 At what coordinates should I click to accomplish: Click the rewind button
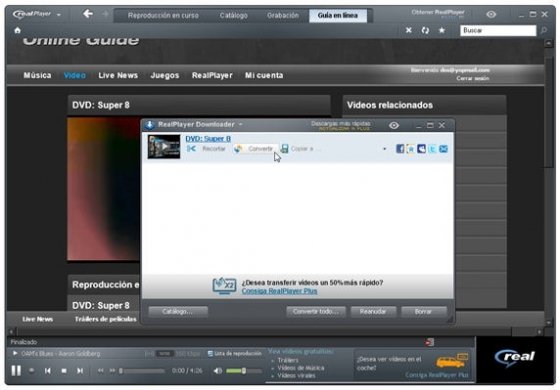pyautogui.click(x=101, y=371)
